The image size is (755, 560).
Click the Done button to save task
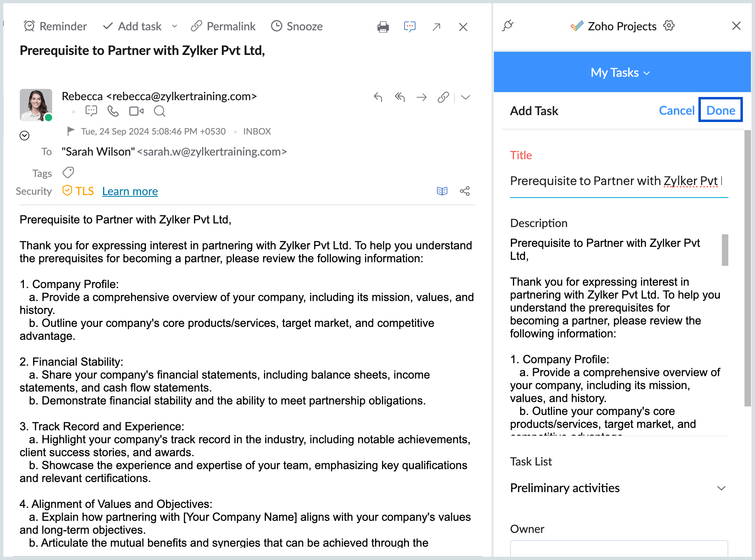(x=721, y=110)
